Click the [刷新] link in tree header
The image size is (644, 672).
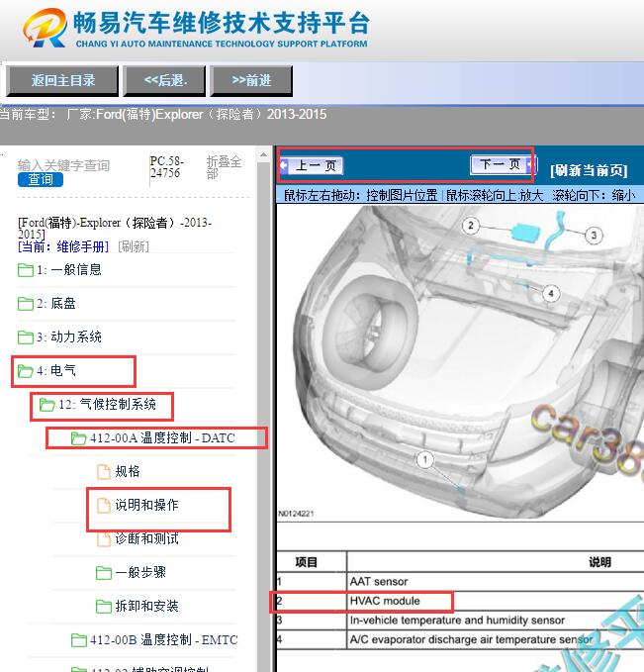point(134,246)
